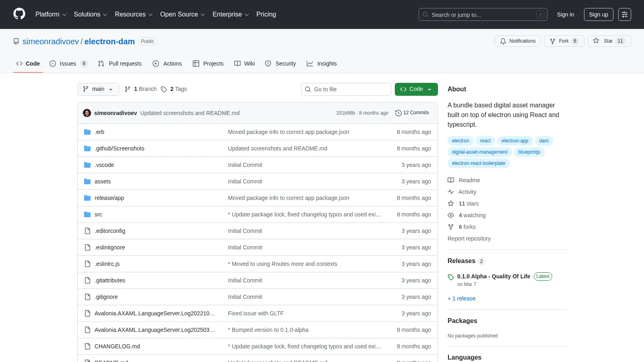The width and height of the screenshot is (644, 362).
Task: Switch to the Projects tab
Action: [208, 64]
